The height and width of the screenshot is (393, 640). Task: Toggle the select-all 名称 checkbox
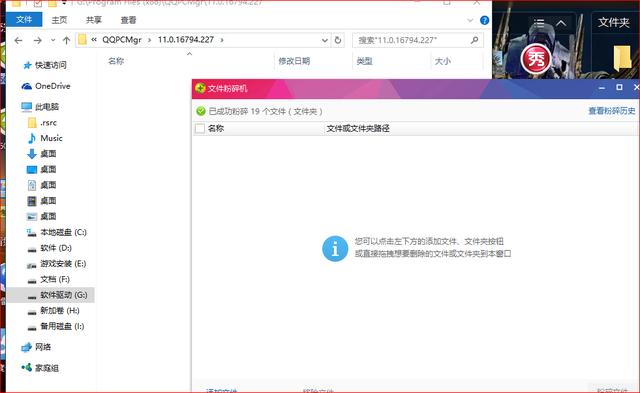click(x=200, y=129)
